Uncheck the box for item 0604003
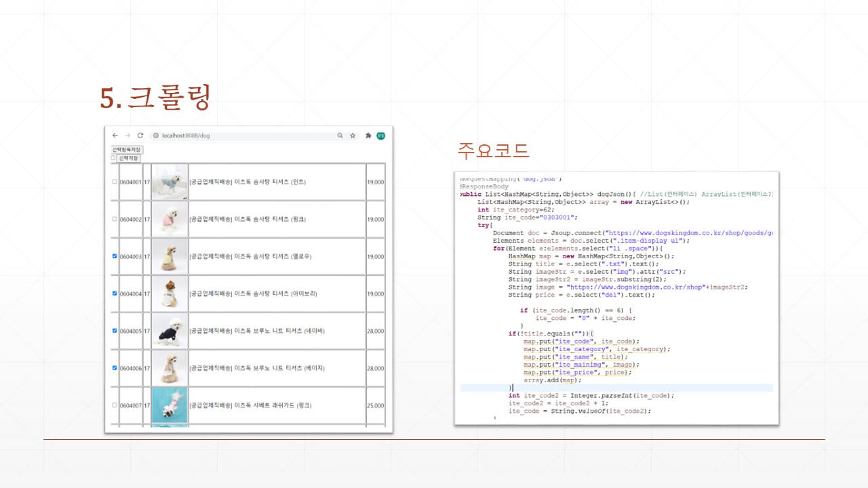The image size is (868, 488). click(x=114, y=256)
